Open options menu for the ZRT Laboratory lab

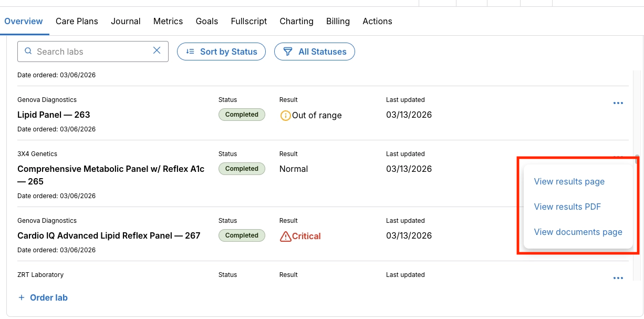pos(618,278)
